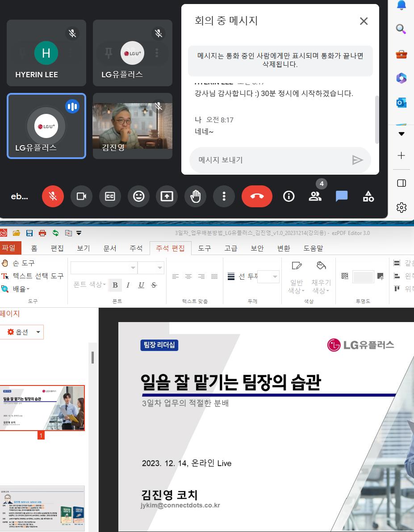Click the jykim@connectdots.co.kr email link

click(x=180, y=505)
